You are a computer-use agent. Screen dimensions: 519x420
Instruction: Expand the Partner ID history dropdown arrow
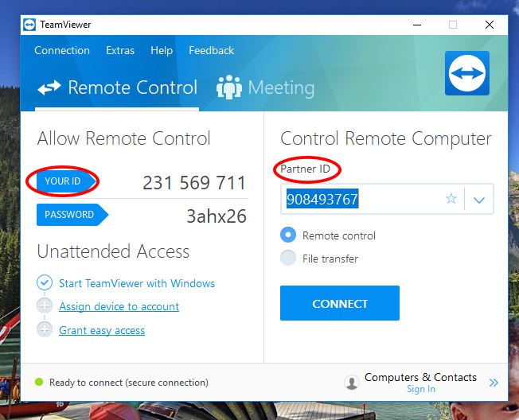click(479, 200)
